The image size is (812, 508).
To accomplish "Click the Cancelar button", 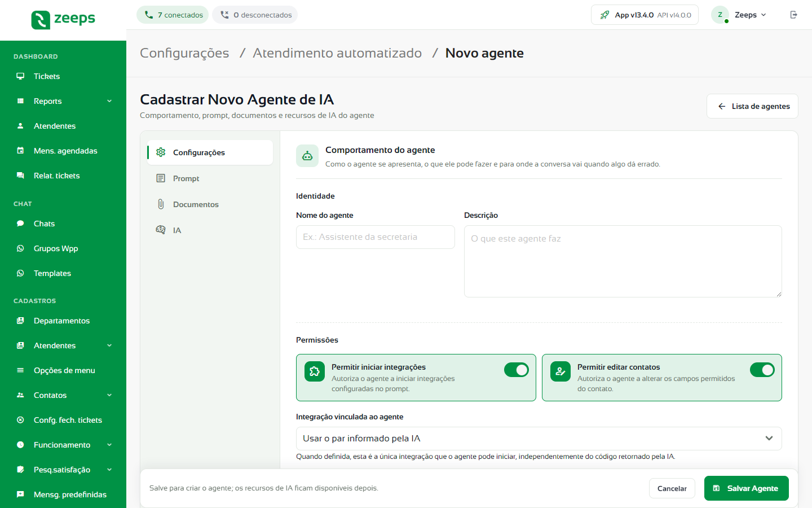I will [672, 488].
